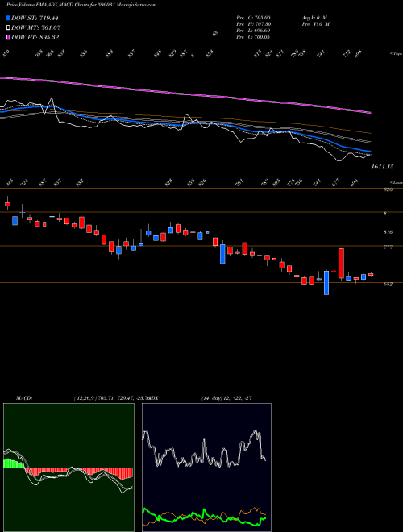Click the 'Pre V: 0 M' volume text
The width and height of the screenshot is (403, 532).
tap(315, 24)
